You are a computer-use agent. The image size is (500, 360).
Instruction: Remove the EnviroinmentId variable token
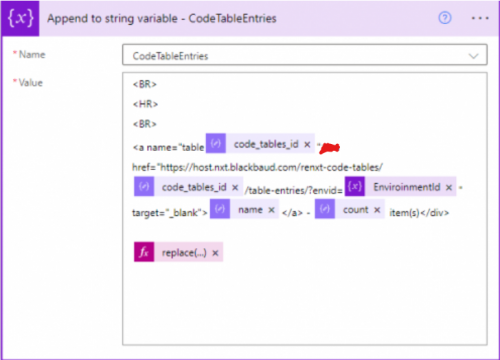449,187
